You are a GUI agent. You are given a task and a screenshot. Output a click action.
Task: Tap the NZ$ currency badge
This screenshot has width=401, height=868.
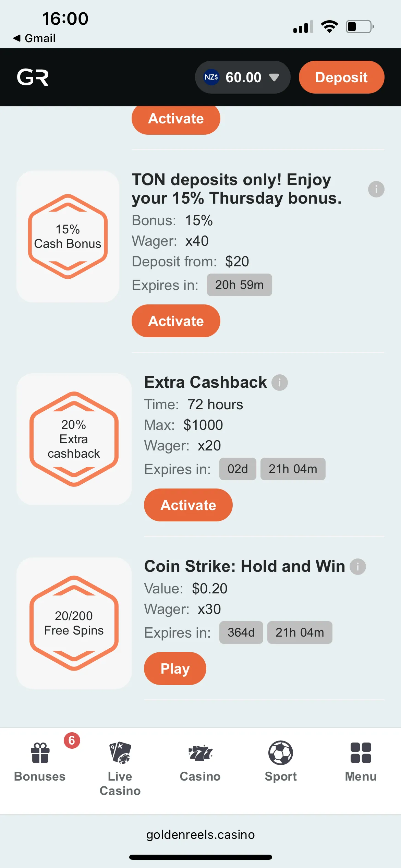(211, 77)
